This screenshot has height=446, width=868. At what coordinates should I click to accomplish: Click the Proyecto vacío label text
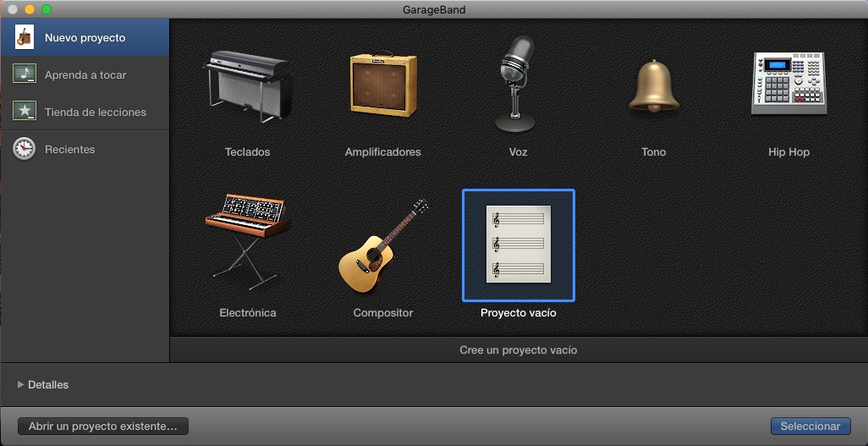(518, 312)
